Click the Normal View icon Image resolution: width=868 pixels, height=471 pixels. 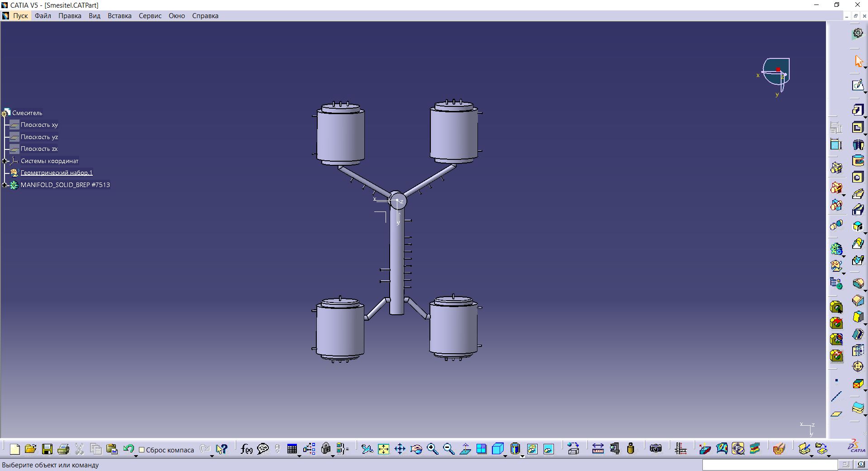[x=465, y=449]
